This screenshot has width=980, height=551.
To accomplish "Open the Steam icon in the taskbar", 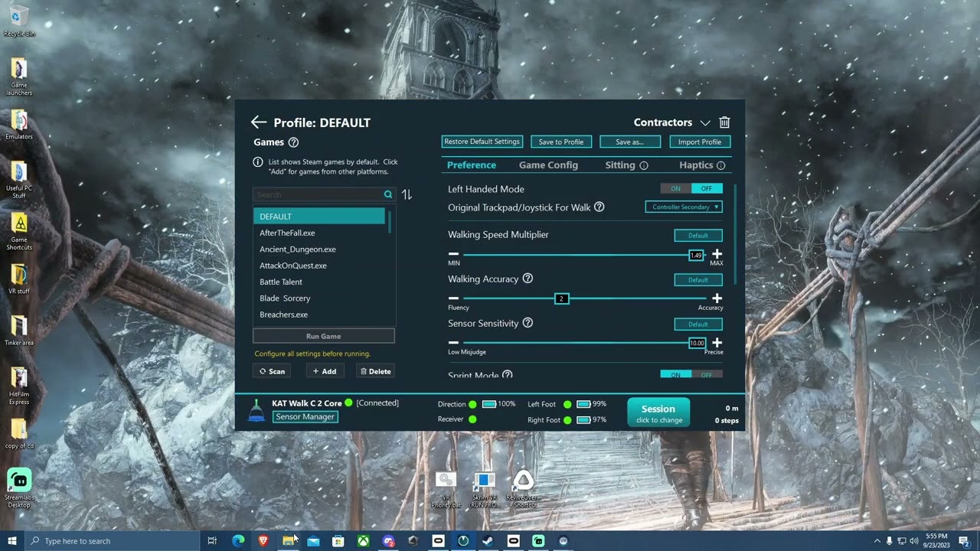I will [x=488, y=540].
